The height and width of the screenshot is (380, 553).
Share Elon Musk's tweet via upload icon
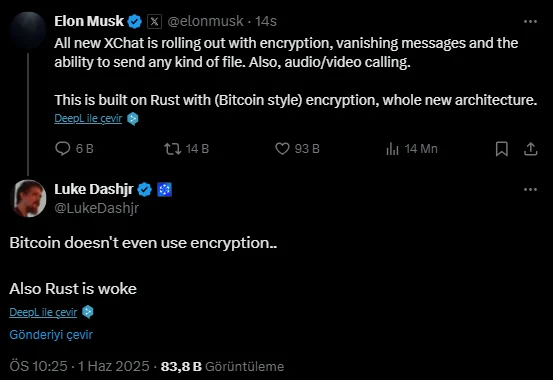click(x=530, y=149)
